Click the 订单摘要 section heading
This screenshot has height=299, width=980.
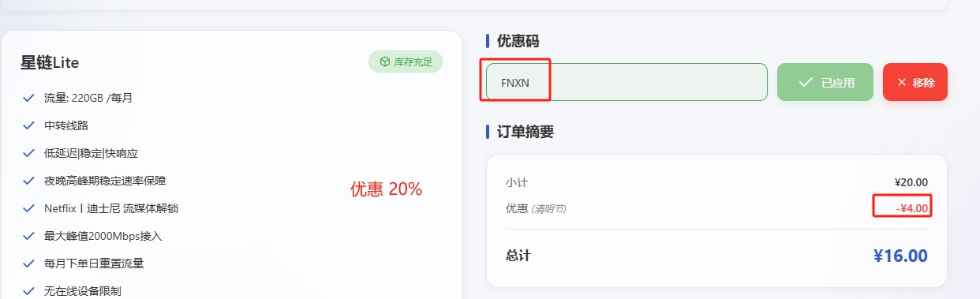tap(526, 132)
